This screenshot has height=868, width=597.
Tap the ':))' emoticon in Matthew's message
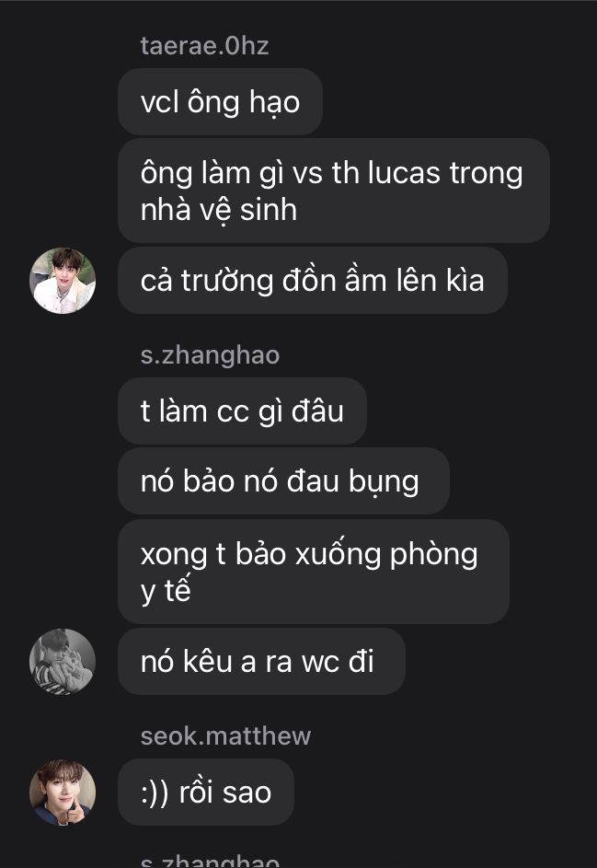[155, 793]
